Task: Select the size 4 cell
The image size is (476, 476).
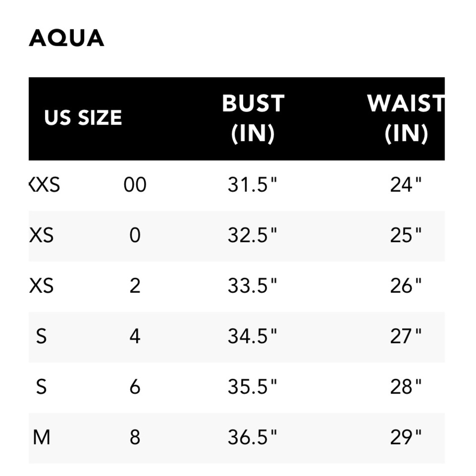Action: [x=135, y=337]
